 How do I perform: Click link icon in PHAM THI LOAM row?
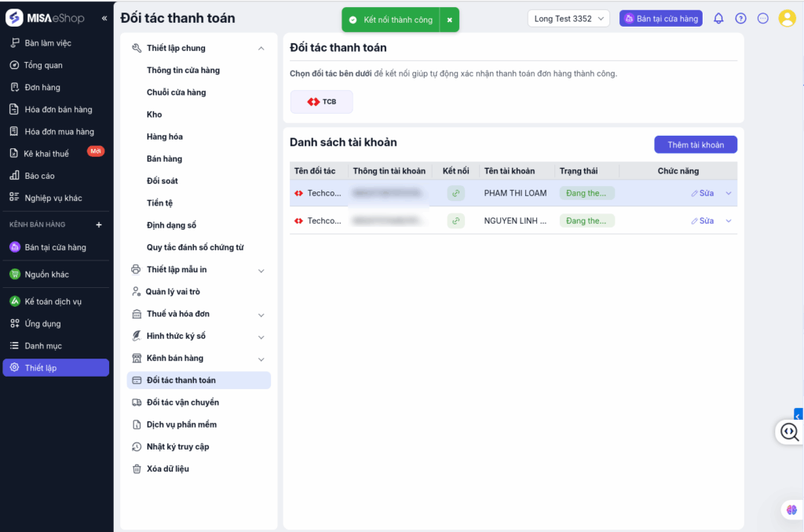456,193
